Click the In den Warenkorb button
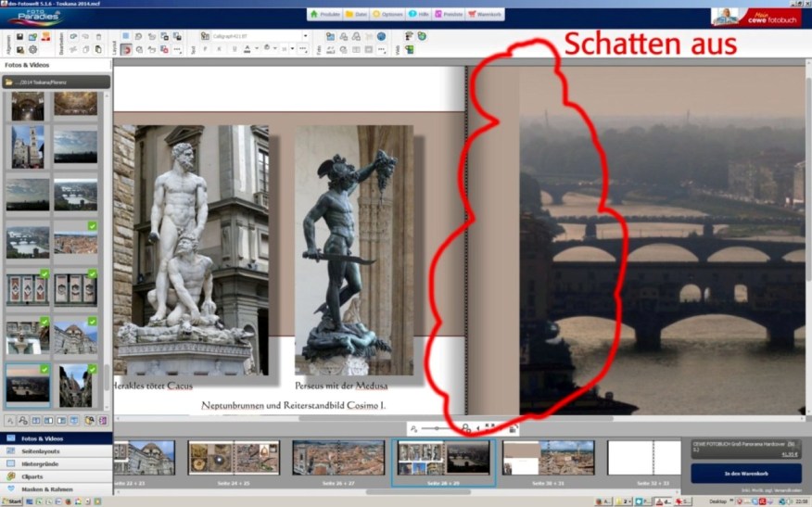Viewport: 812px width, 507px height. pos(746,474)
